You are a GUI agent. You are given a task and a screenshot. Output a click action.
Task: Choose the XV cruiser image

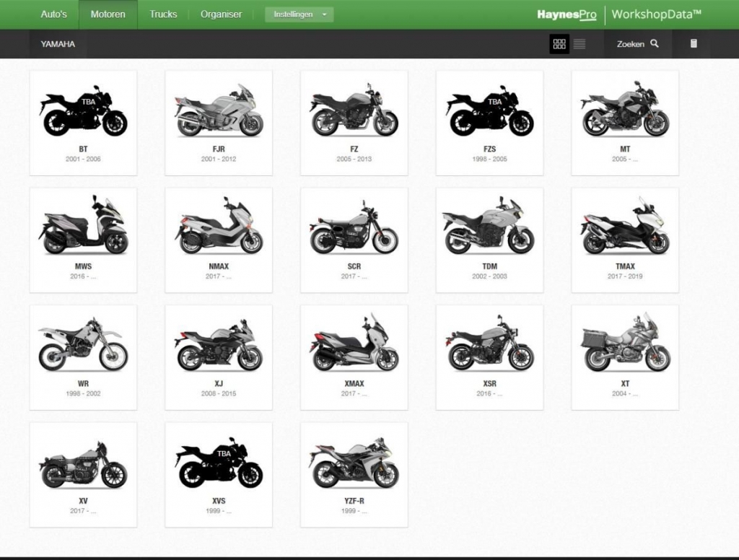[x=84, y=465]
